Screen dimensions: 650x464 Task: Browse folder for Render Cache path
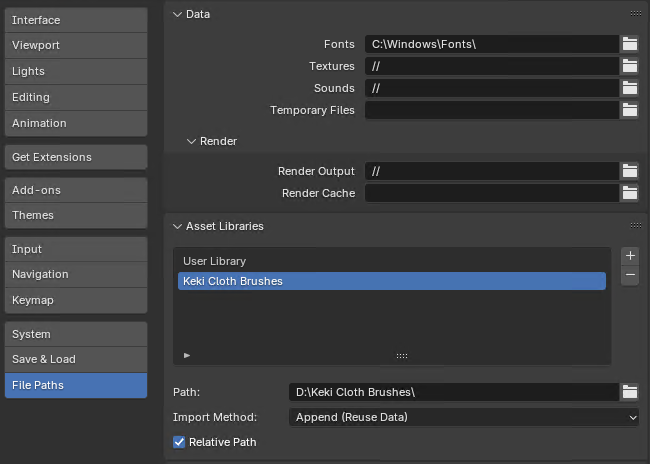click(629, 193)
